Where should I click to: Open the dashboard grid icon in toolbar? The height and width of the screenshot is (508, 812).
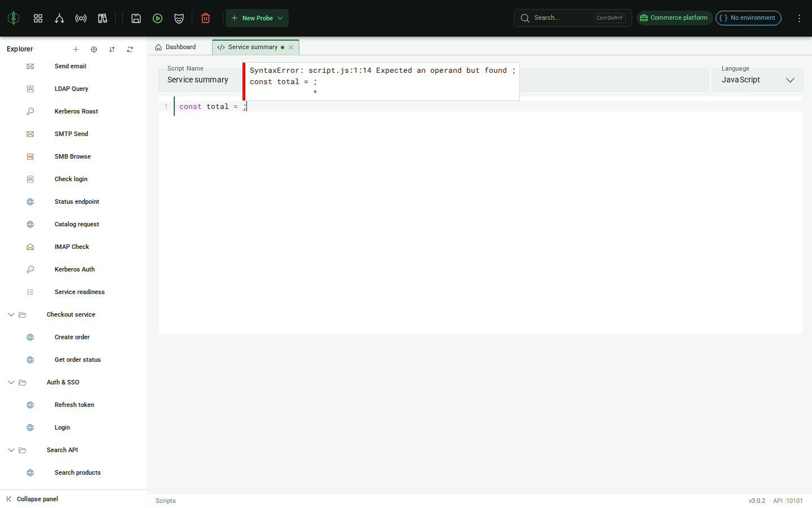click(38, 18)
